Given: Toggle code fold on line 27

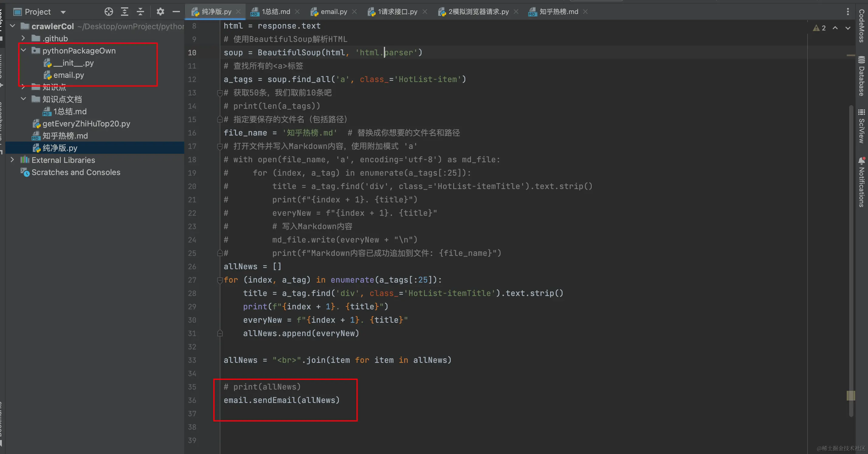Looking at the screenshot, I should [220, 280].
